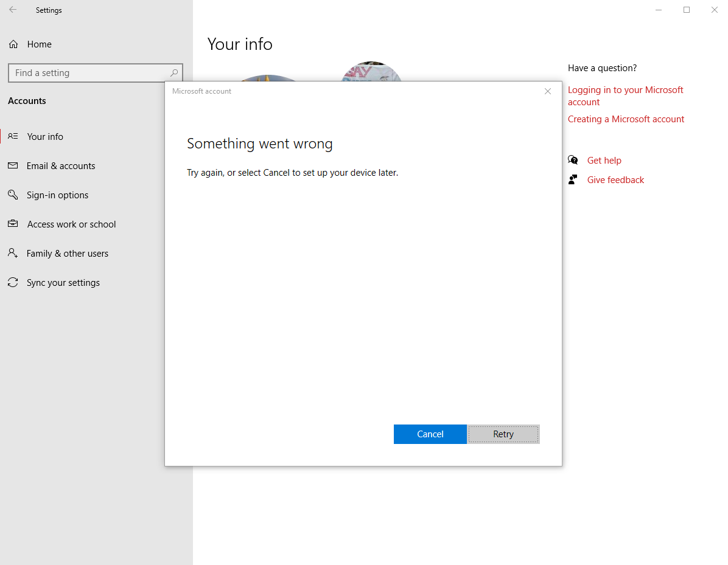Select the Your info account icon

click(x=13, y=136)
